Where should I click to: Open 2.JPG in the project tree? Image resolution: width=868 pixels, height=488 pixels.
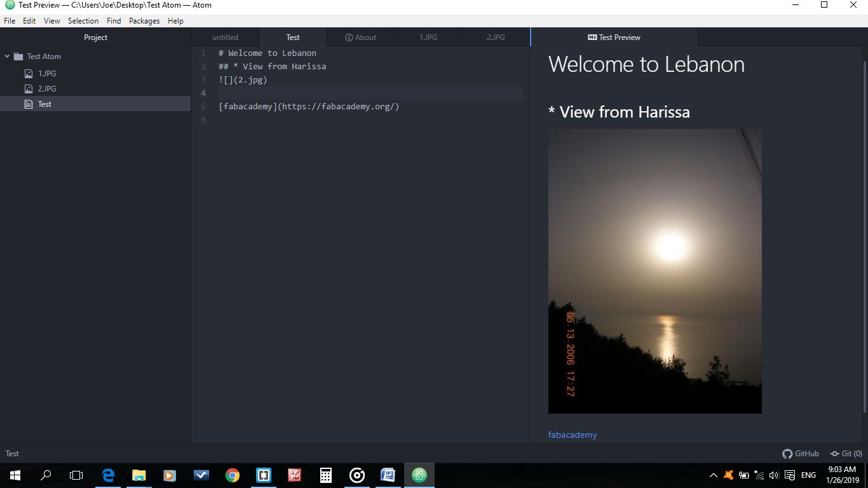[x=95, y=89]
